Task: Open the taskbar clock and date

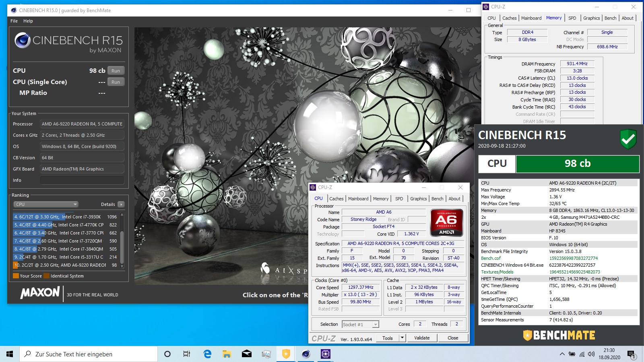Action: 609,354
